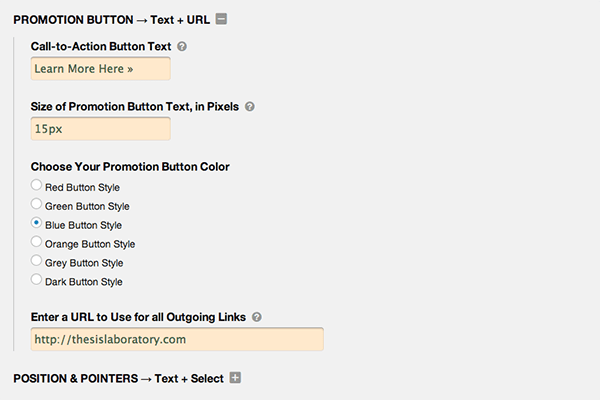Open help icon for Call-to-Action Button Text
600x400 pixels.
click(x=182, y=47)
